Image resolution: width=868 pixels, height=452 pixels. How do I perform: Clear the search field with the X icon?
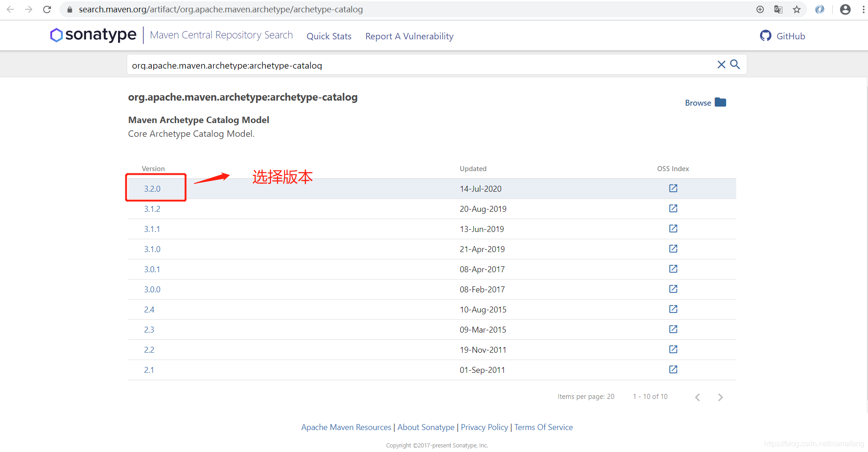[x=722, y=65]
